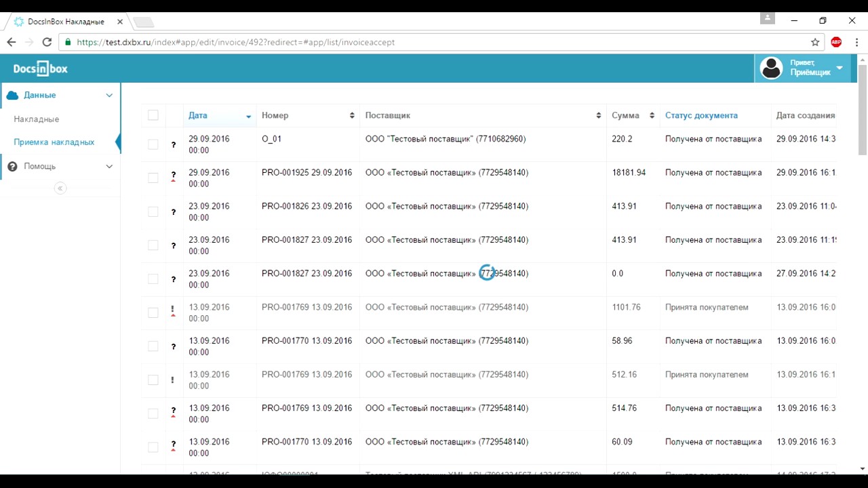Image resolution: width=868 pixels, height=488 pixels.
Task: Click the browser forward arrow
Action: pyautogui.click(x=29, y=42)
